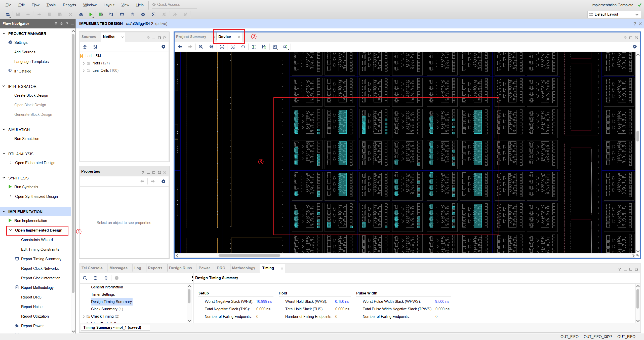This screenshot has width=644, height=340.
Task: Click the 16.898 ns WNS link
Action: coord(264,301)
